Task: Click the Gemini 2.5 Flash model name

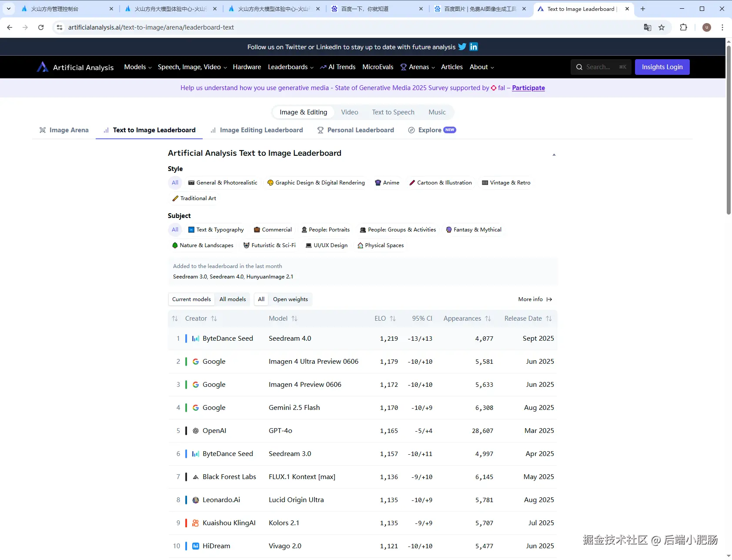Action: click(x=294, y=408)
